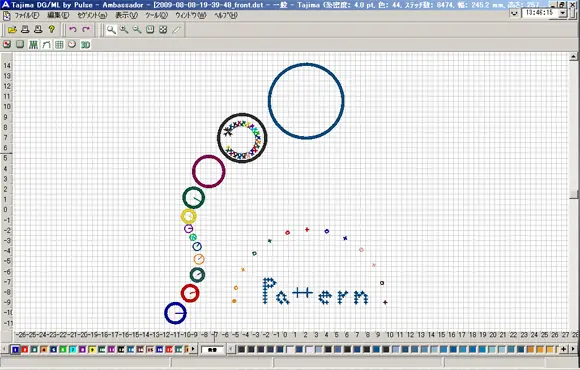Open the time dropdown showing 13:46:15
This screenshot has width=580, height=370.
tap(563, 13)
